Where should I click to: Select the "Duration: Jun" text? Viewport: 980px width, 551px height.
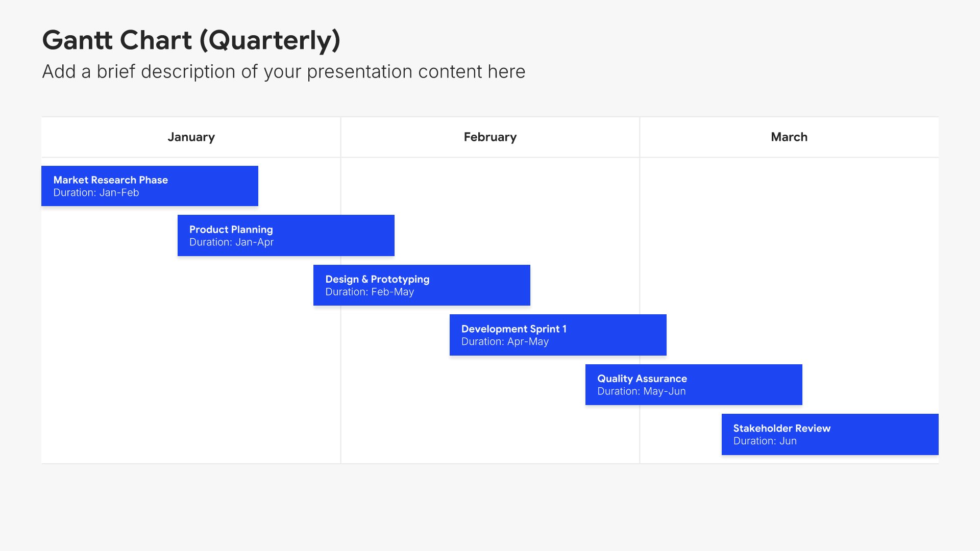point(765,441)
